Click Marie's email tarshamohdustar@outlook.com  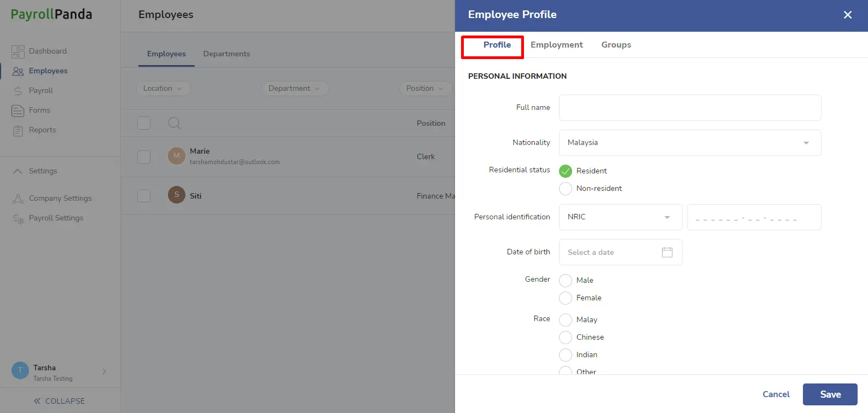point(235,162)
